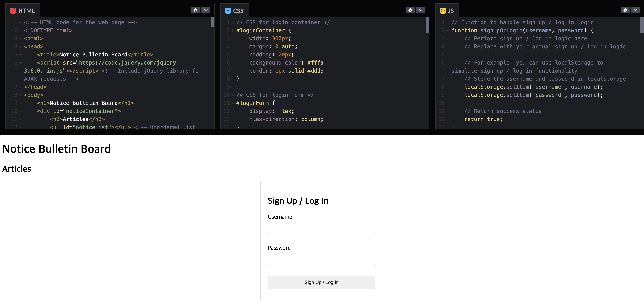The image size is (644, 308).
Task: Expand HTML editor dropdown chevron
Action: coord(205,10)
